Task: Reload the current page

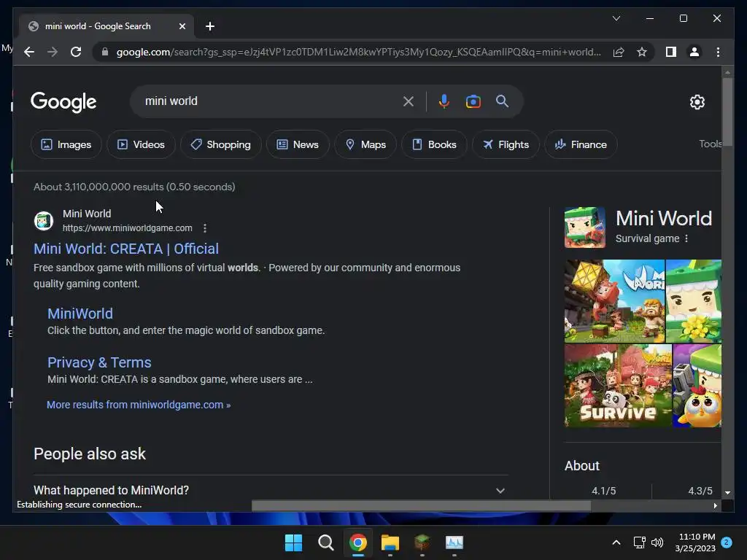Action: click(x=76, y=52)
